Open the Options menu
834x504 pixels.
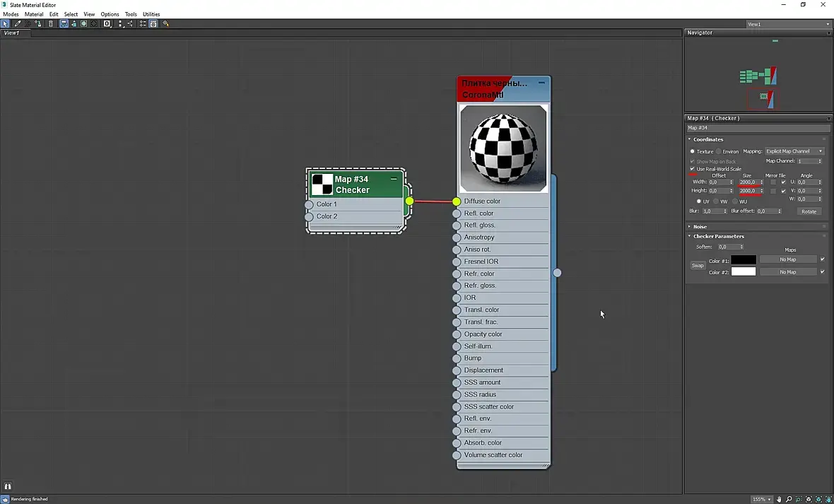tap(110, 14)
